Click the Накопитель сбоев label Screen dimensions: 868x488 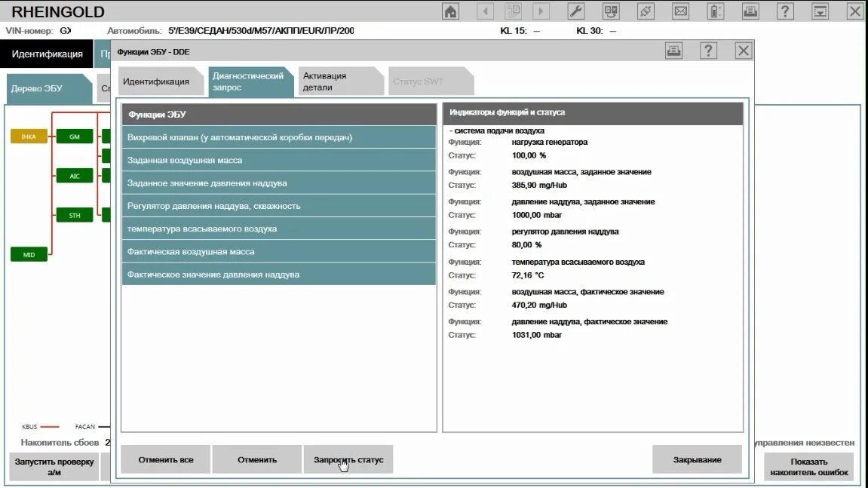click(60, 443)
